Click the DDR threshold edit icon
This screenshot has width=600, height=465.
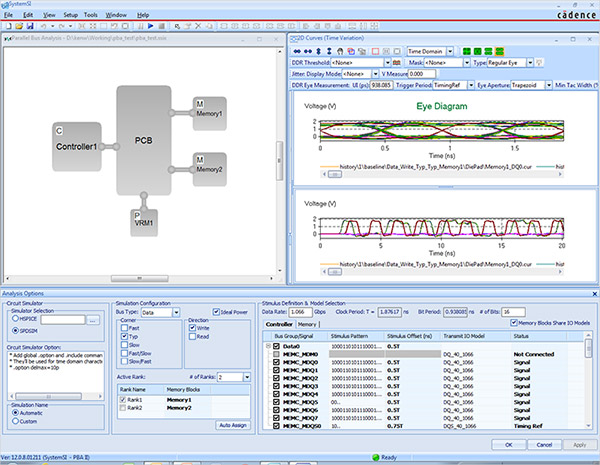397,62
